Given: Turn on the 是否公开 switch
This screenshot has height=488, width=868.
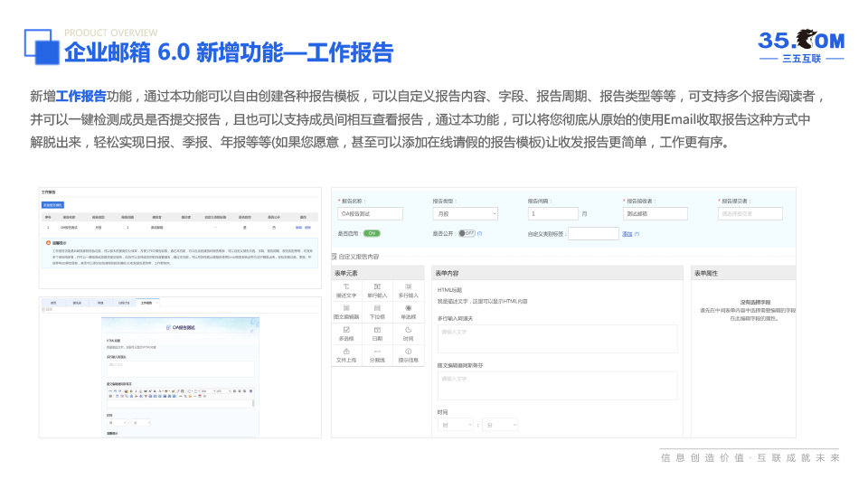Looking at the screenshot, I should click(x=466, y=233).
